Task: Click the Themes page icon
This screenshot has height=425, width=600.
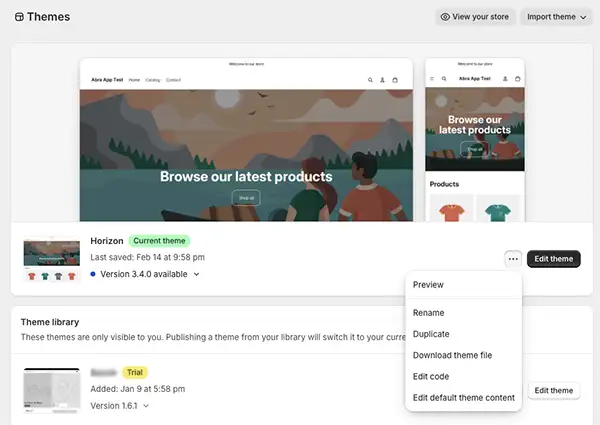Action: [19, 17]
